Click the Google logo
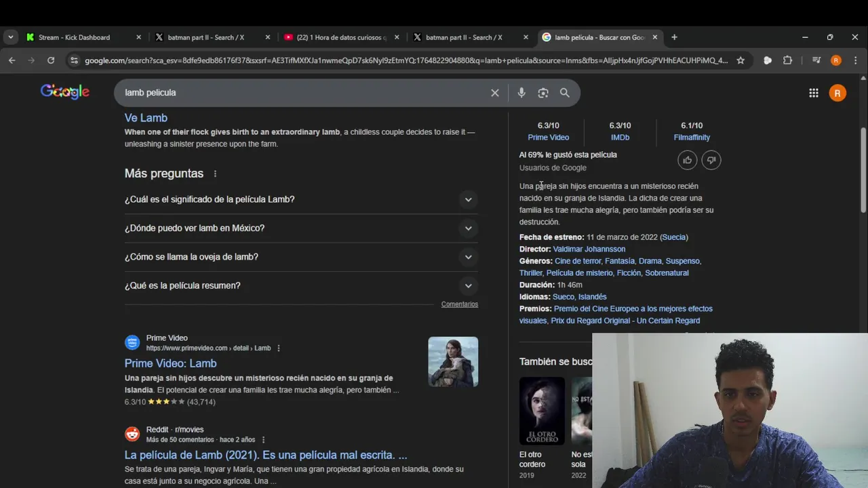 (x=65, y=91)
